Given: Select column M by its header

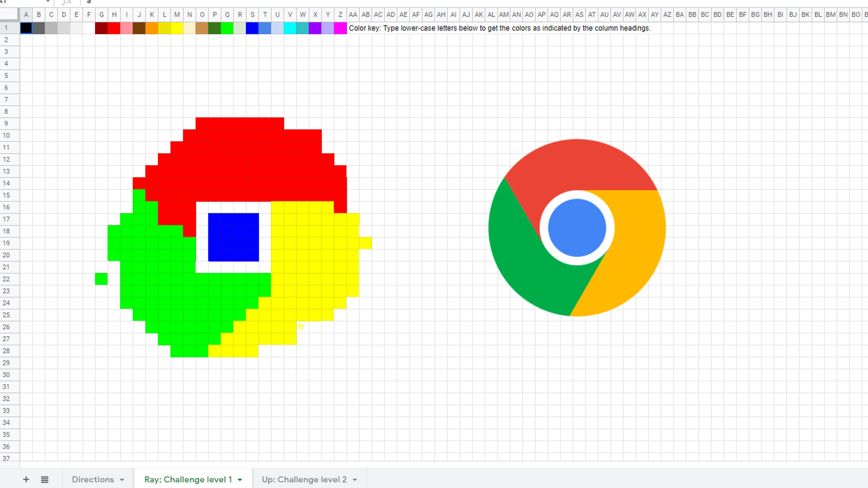Looking at the screenshot, I should (x=177, y=14).
